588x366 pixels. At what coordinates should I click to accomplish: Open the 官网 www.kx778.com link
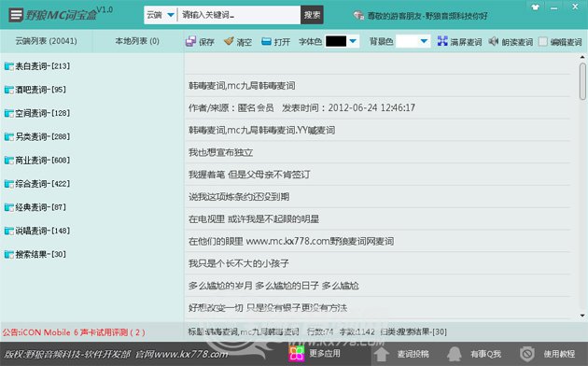pyautogui.click(x=182, y=354)
